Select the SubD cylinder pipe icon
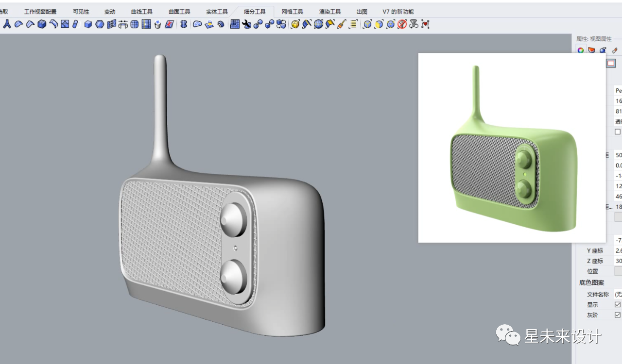 [75, 24]
